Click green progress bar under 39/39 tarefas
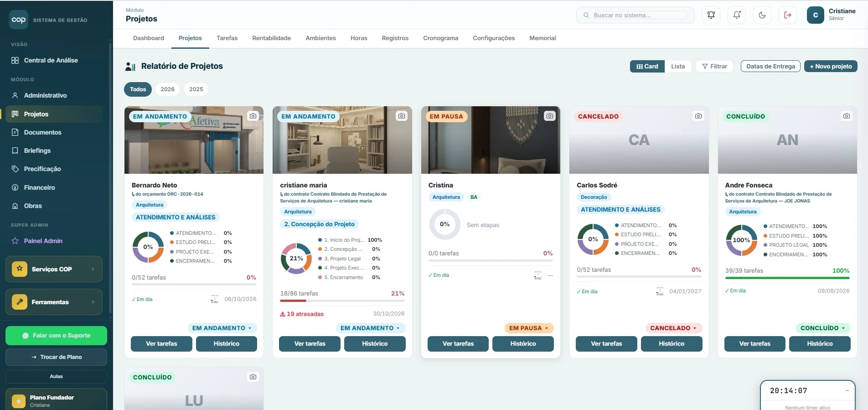 pos(787,278)
